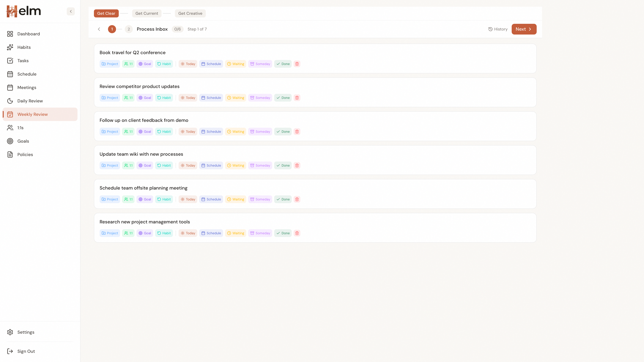Screen dimensions: 644x362
Task: Select the Habits sidebar icon
Action: point(10,47)
